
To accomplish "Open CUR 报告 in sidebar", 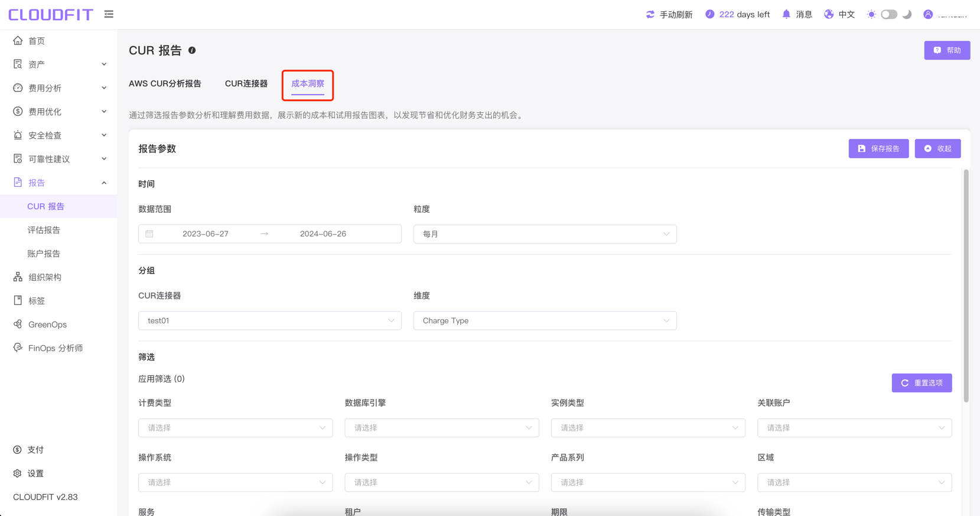I will pos(58,206).
